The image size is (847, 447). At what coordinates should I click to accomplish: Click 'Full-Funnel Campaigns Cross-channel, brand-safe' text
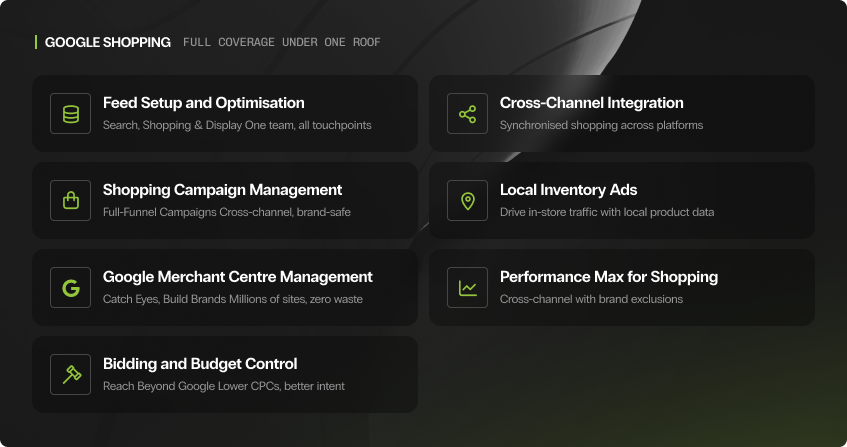pos(226,212)
